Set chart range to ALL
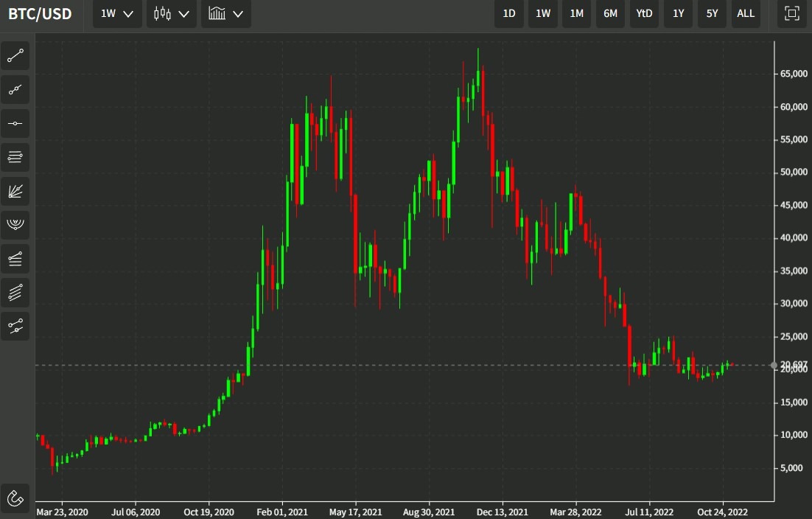Viewport: 812px width, 519px height. [746, 13]
